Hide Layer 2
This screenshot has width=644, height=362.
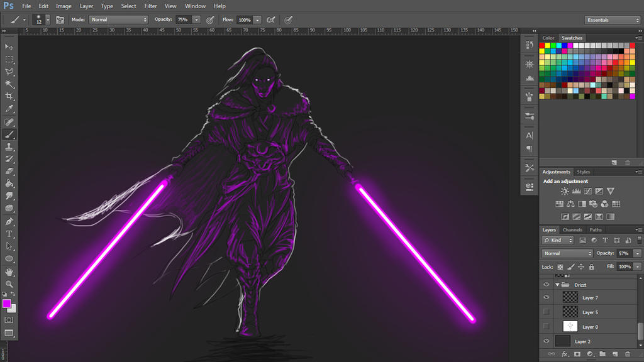click(x=547, y=341)
